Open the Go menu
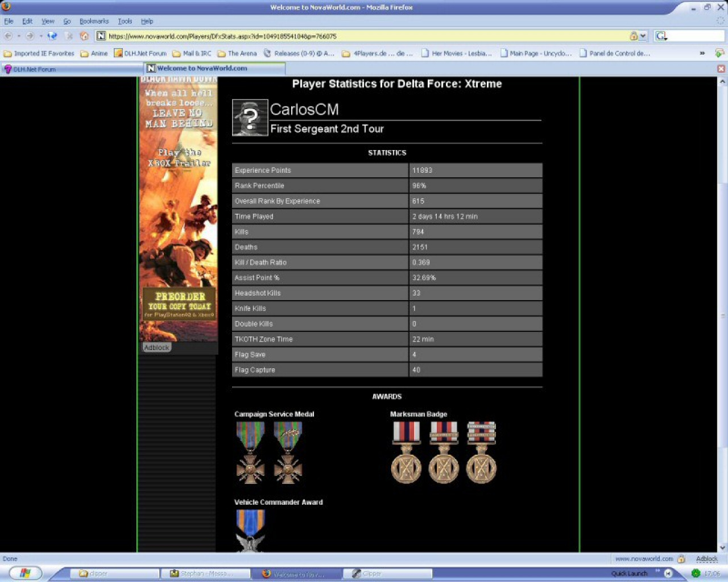The image size is (728, 582). 67,21
